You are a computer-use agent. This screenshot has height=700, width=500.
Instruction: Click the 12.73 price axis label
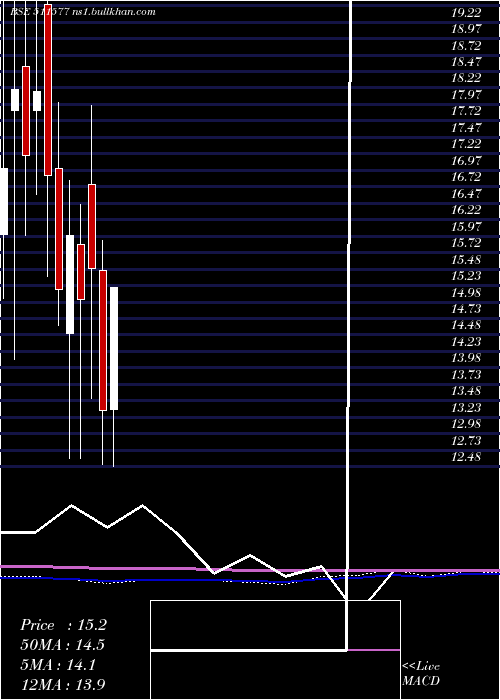pyautogui.click(x=466, y=441)
